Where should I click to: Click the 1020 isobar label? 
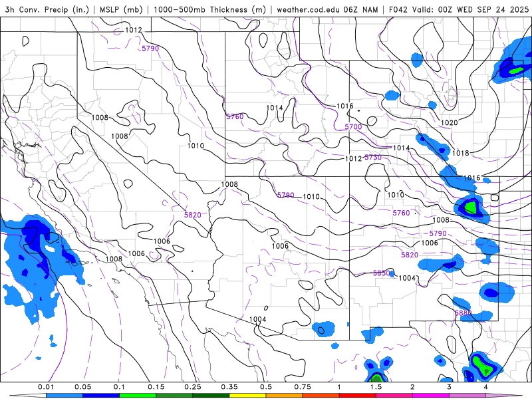point(450,122)
